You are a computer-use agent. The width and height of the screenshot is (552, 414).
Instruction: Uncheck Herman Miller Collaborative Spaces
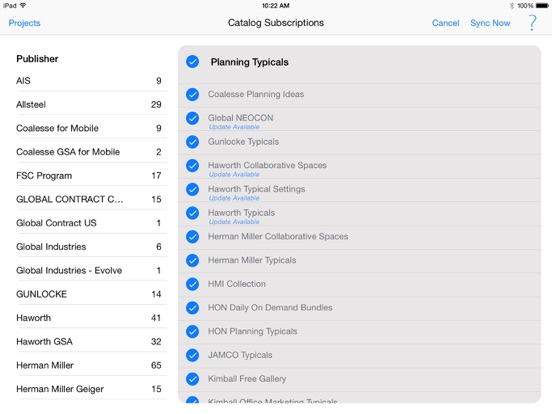[x=193, y=237]
